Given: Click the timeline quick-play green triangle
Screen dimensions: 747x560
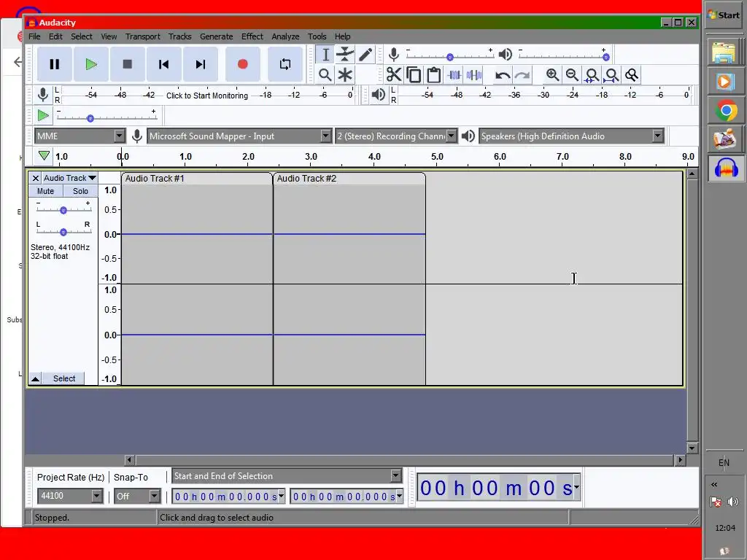Looking at the screenshot, I should coord(44,156).
